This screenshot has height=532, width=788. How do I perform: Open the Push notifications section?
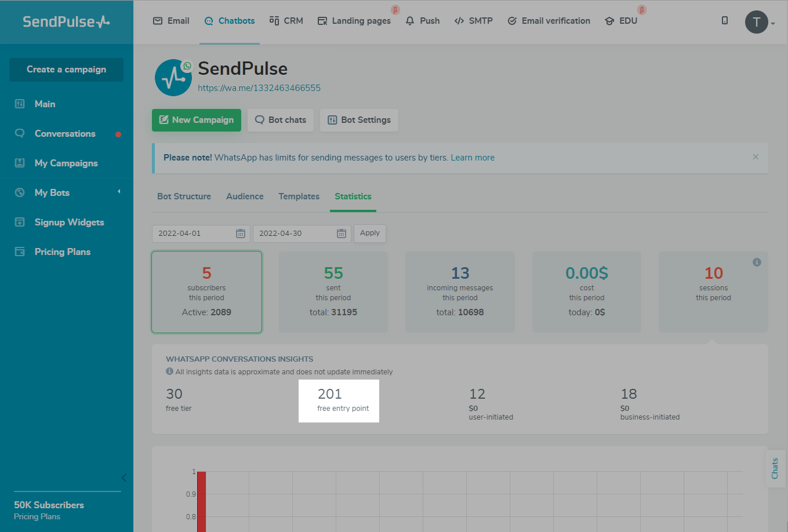point(423,21)
